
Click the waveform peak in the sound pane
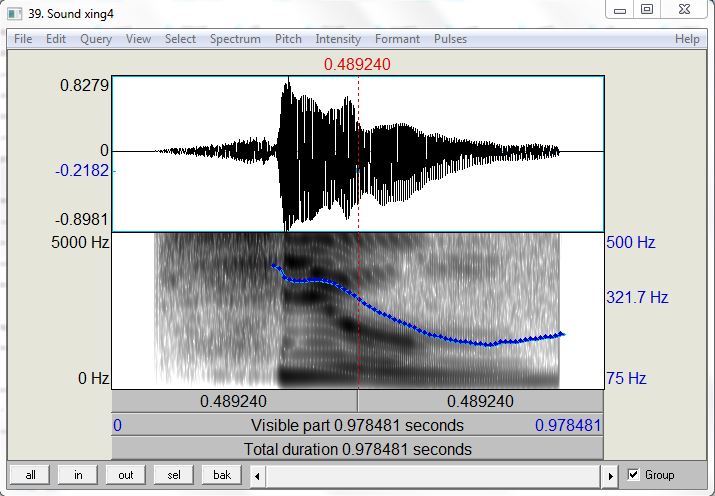(x=288, y=82)
